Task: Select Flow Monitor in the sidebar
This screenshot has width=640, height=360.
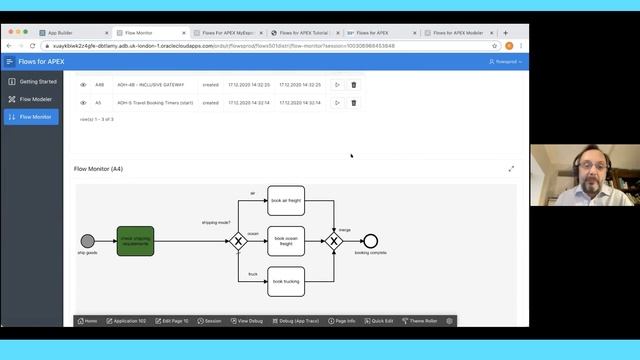Action: pos(32,117)
